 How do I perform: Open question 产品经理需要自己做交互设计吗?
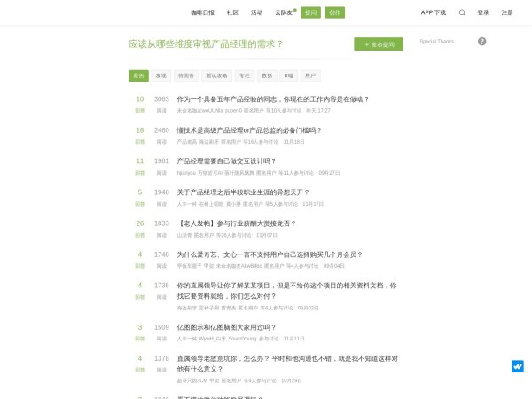click(226, 161)
